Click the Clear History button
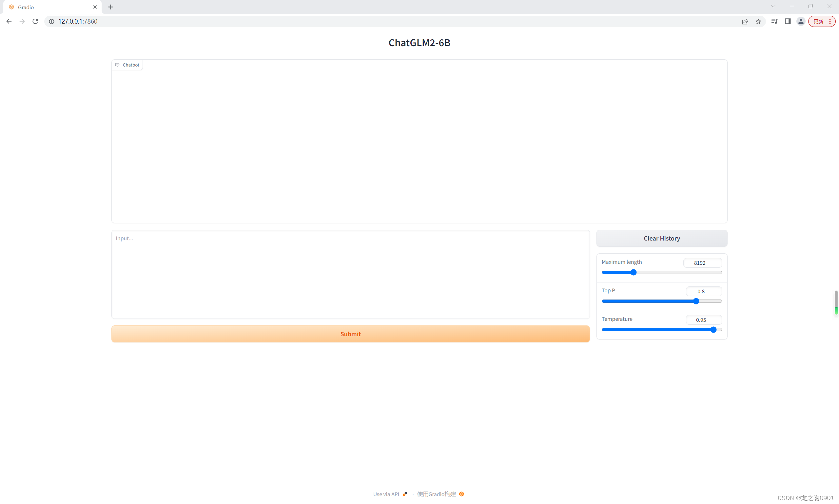Screen dimensions: 839x504 [662, 239]
